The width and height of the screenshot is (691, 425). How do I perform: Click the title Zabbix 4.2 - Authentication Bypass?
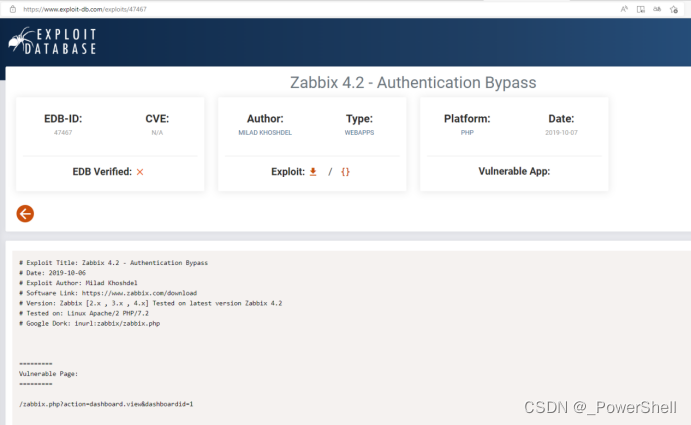[413, 82]
